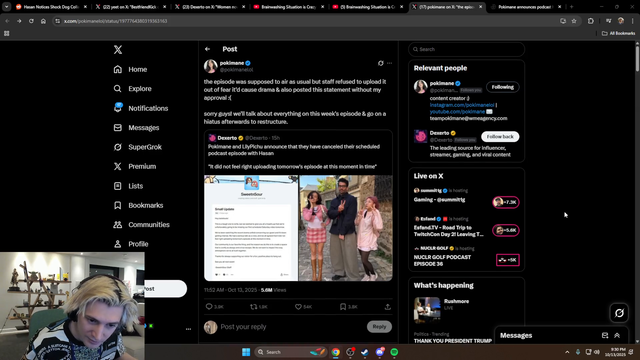Toggle Following for pokimane
This screenshot has width=640, height=360.
click(x=502, y=87)
